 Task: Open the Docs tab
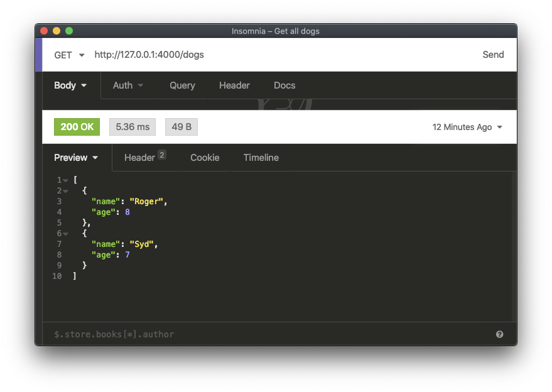tap(284, 85)
